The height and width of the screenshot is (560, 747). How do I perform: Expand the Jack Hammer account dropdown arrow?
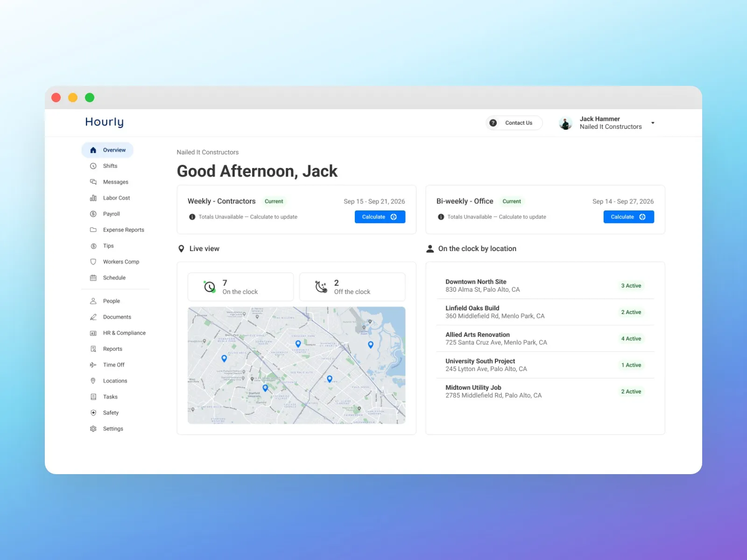tap(653, 123)
